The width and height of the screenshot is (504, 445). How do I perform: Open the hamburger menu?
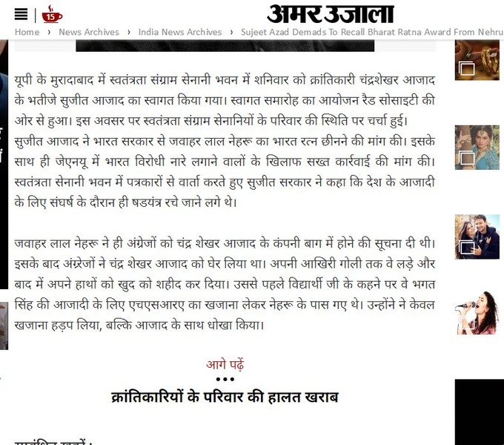coord(21,15)
